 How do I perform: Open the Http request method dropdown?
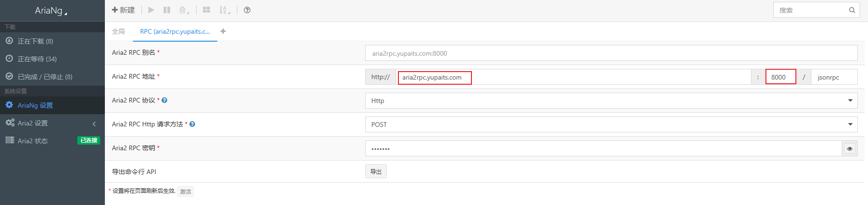(x=611, y=124)
